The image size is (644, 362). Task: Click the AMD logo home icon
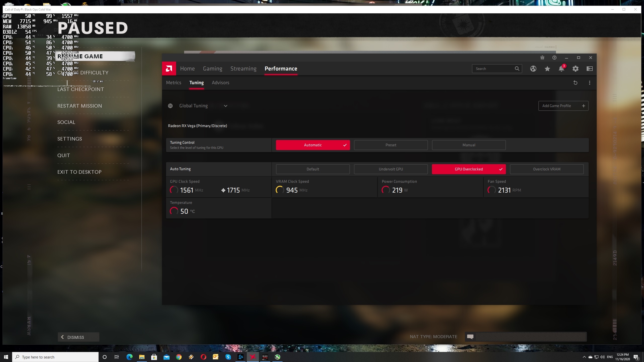tap(169, 68)
